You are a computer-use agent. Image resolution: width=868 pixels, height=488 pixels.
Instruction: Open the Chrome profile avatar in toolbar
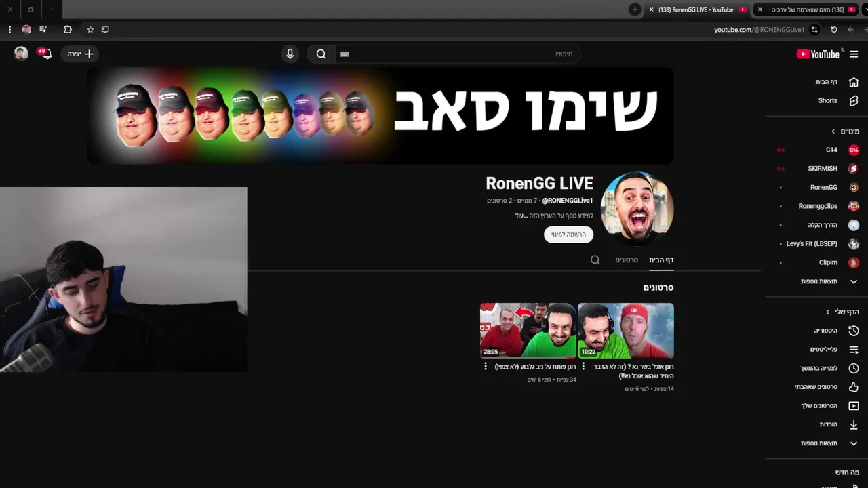click(x=26, y=29)
